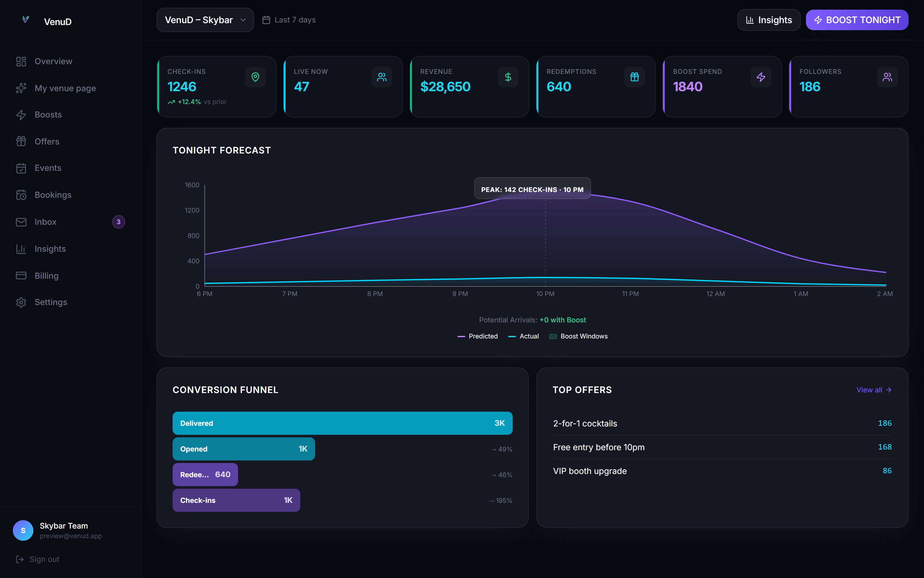Viewport: 924px width, 578px height.
Task: Click the trend arrow icon on Check-ins card
Action: pos(171,102)
